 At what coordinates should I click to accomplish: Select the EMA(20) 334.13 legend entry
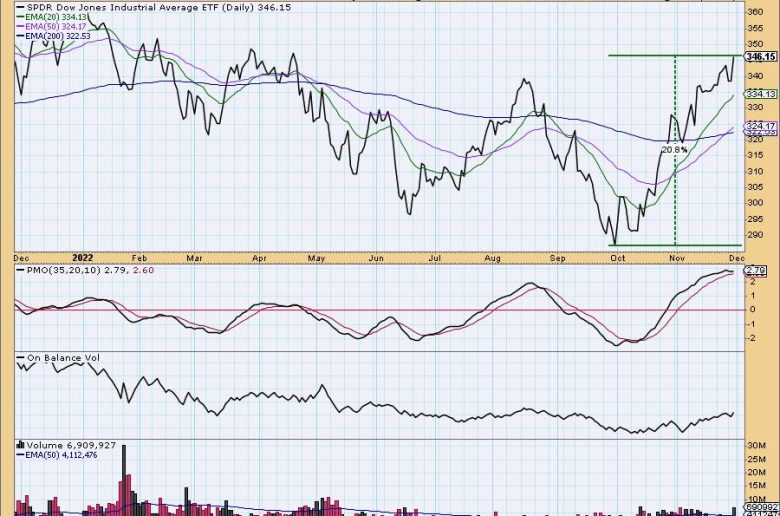click(x=55, y=17)
